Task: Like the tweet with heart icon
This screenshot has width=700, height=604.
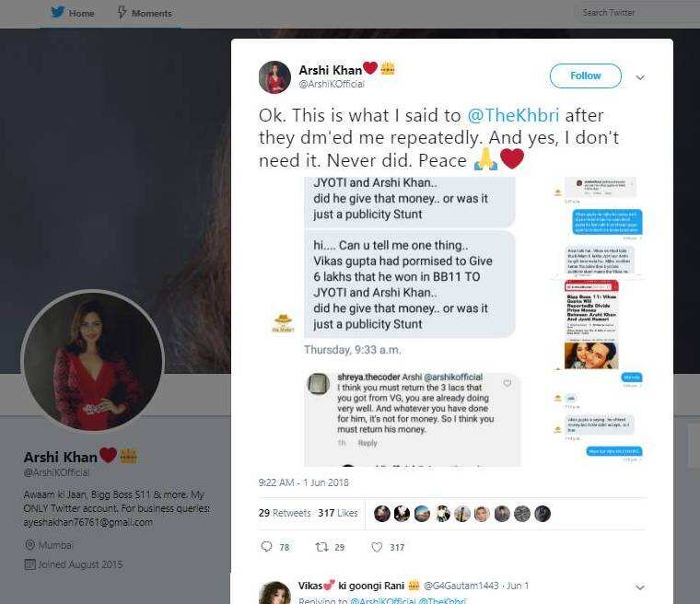Action: coord(377,547)
